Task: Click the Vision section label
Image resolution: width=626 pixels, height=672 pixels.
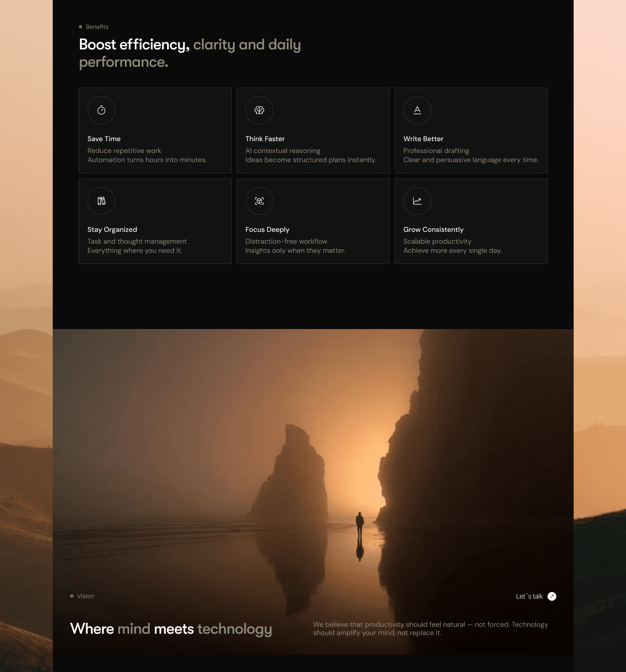Action: coord(85,596)
